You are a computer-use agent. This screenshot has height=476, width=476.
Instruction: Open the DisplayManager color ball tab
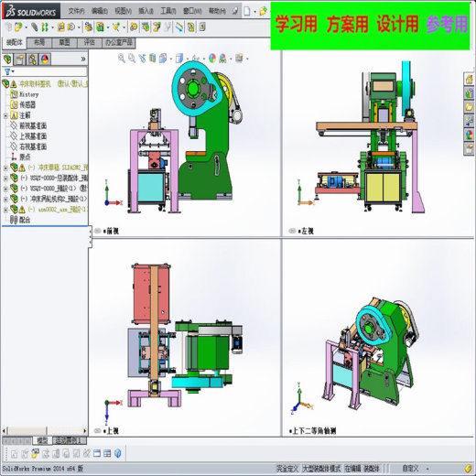coord(45,59)
